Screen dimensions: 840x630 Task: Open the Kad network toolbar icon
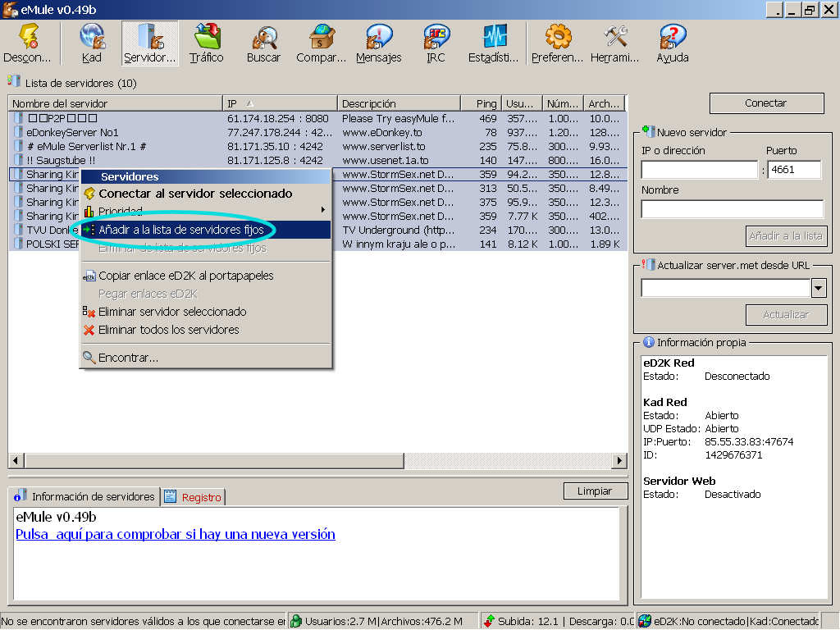(92, 43)
